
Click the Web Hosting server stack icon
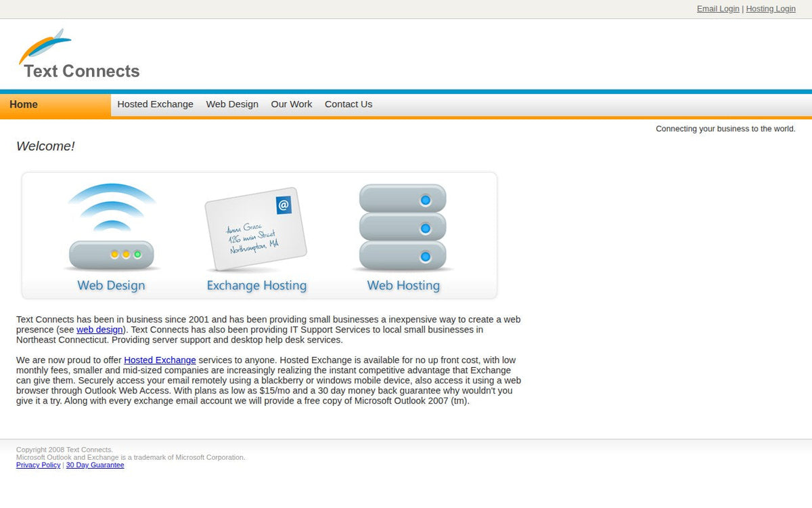tap(403, 228)
